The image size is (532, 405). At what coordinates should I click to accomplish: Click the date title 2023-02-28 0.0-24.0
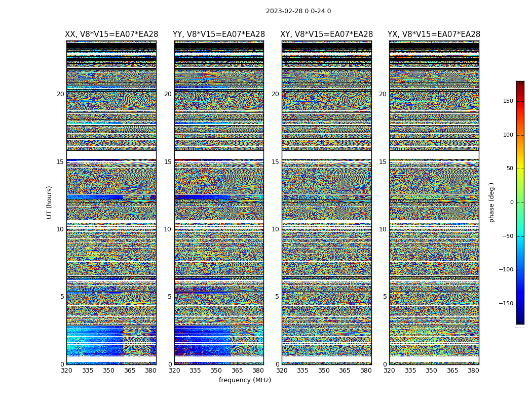click(298, 11)
